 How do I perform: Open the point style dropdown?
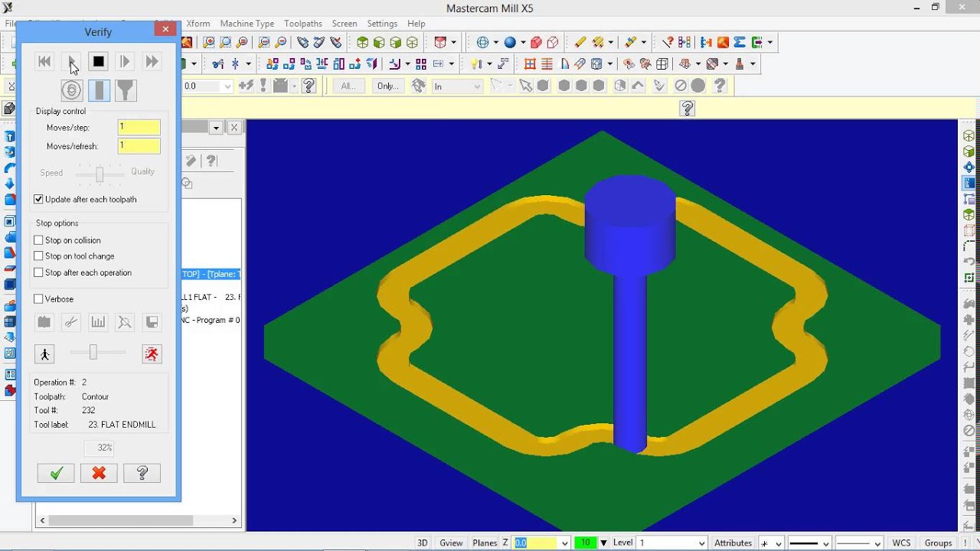click(779, 543)
